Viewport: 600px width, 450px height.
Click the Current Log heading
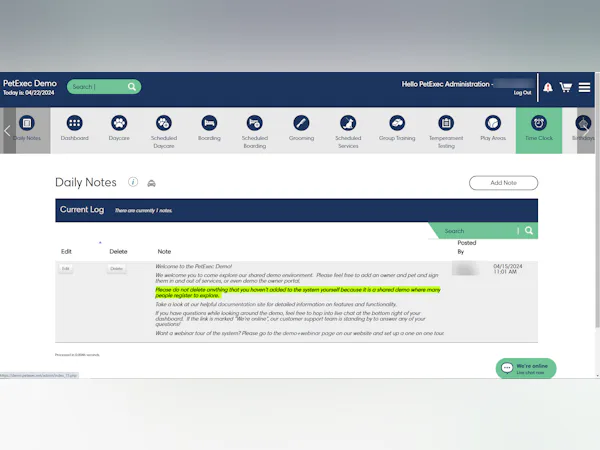point(82,210)
